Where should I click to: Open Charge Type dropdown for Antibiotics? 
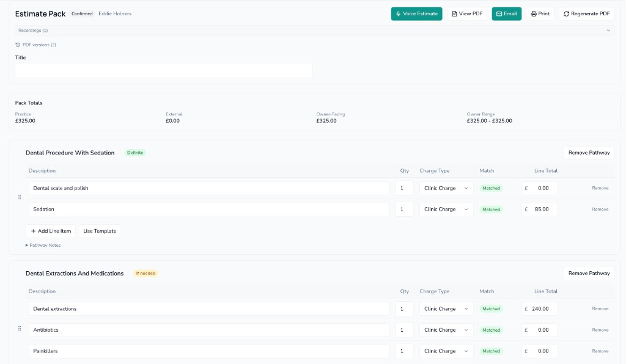[x=446, y=330]
